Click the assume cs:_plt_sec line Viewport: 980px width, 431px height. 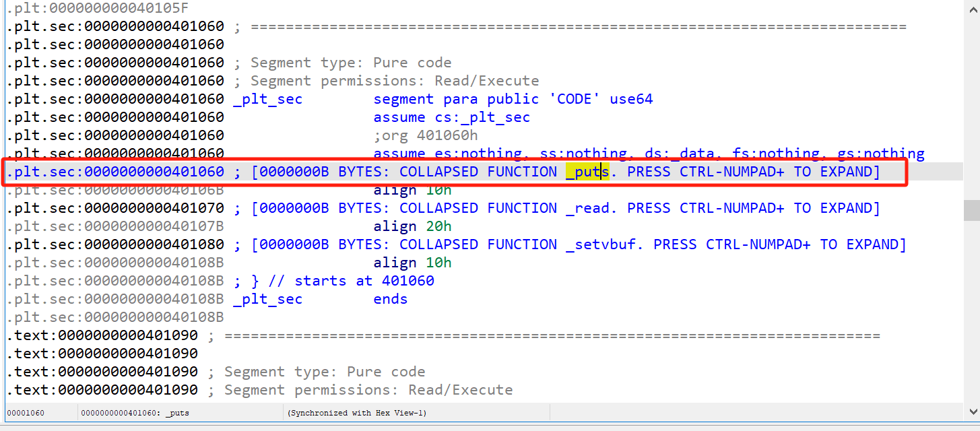pos(451,117)
